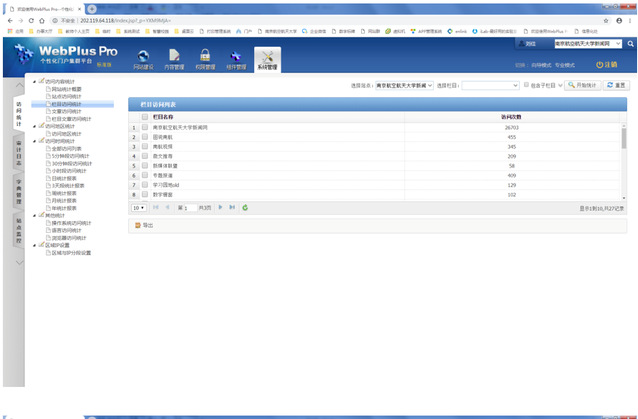Go to first page of the table
The width and height of the screenshot is (638, 419).
pyautogui.click(x=156, y=207)
